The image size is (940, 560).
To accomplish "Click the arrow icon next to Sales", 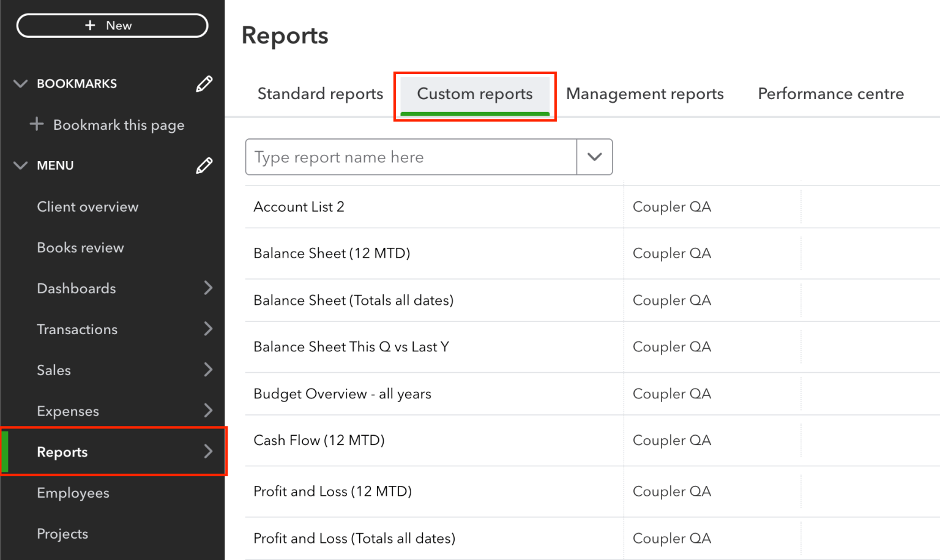I will click(209, 370).
